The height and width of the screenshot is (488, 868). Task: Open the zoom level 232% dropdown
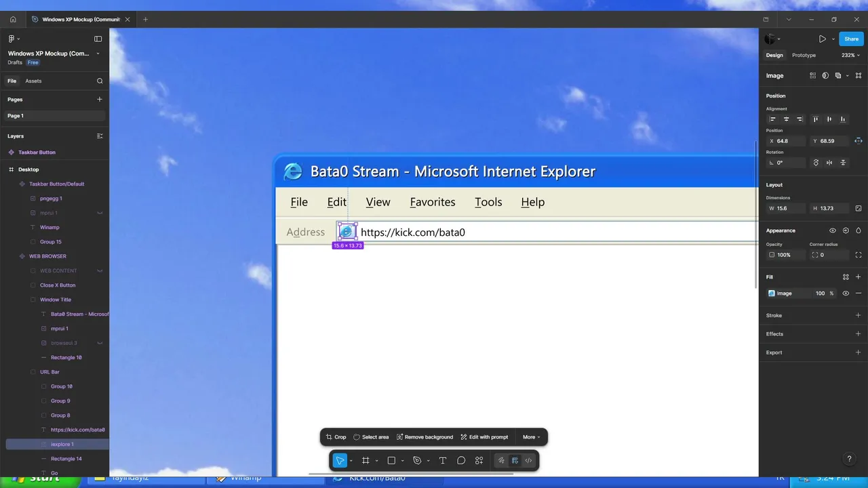850,56
